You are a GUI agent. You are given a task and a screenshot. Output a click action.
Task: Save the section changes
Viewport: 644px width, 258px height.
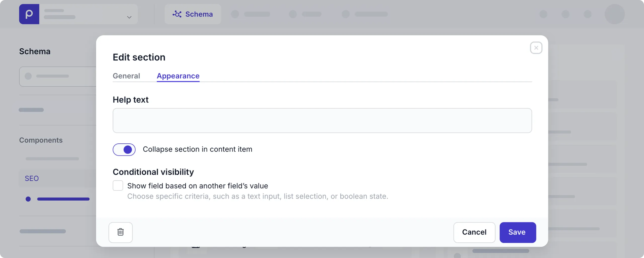(518, 232)
